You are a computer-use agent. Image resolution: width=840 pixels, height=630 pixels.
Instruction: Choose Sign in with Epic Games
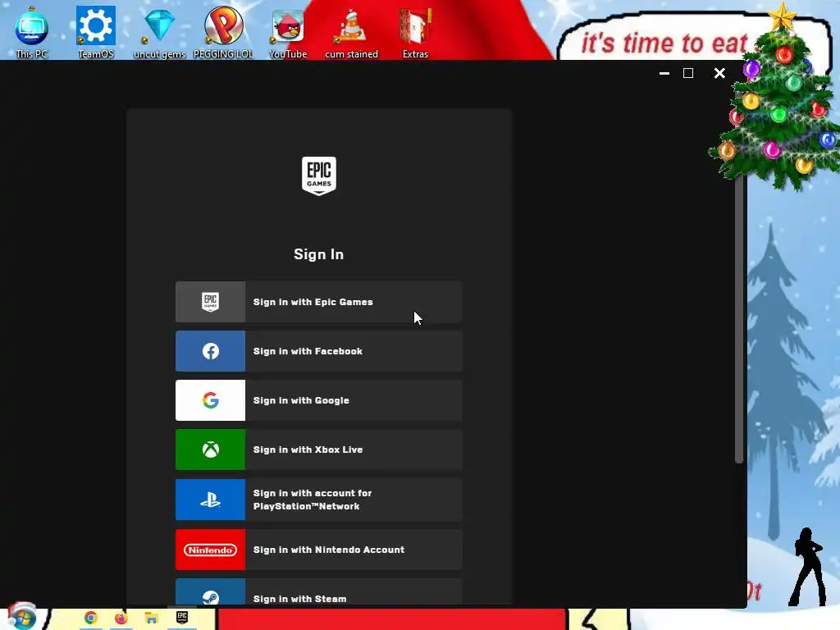[319, 302]
